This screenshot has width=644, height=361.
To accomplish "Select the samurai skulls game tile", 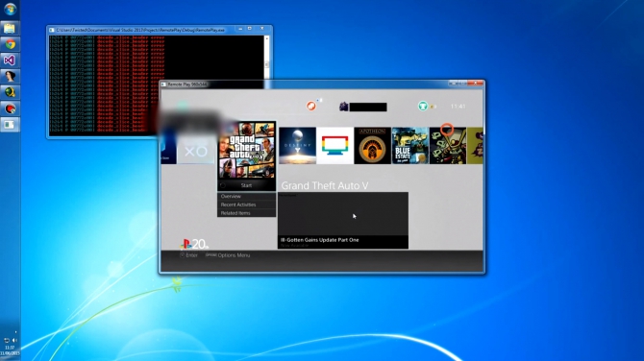I will click(x=448, y=145).
